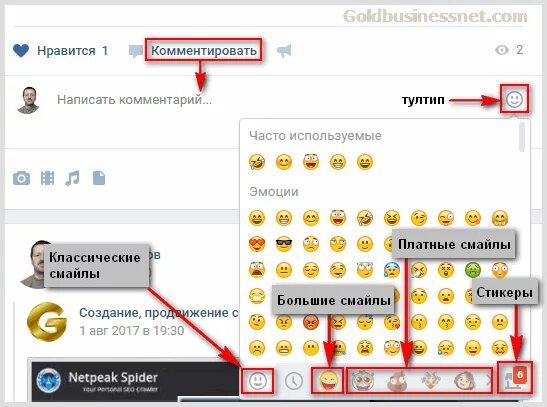Attach a photo using the camera icon
The width and height of the screenshot is (547, 407).
click(21, 178)
